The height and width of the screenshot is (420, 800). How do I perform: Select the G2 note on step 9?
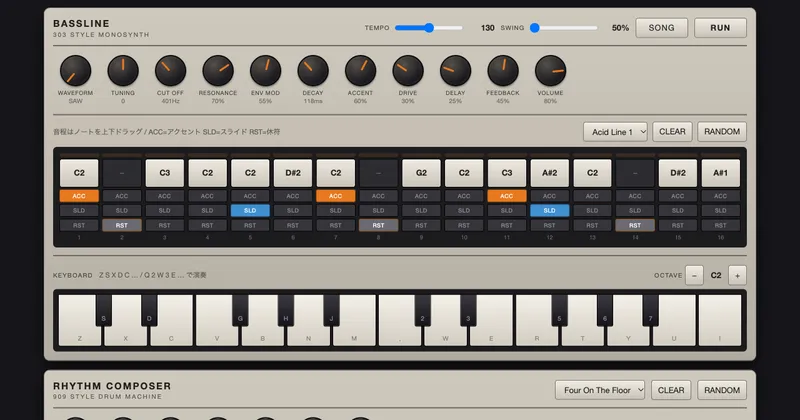pyautogui.click(x=421, y=173)
